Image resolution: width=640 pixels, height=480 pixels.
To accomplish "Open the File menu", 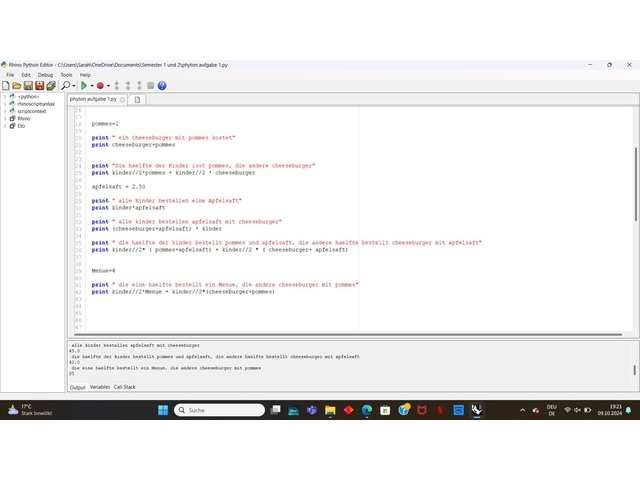I will 10,75.
